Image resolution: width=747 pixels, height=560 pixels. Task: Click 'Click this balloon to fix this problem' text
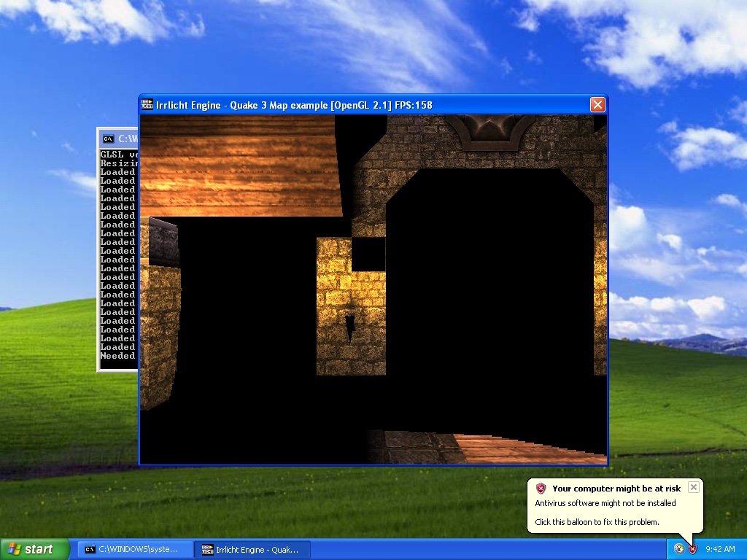tap(597, 522)
